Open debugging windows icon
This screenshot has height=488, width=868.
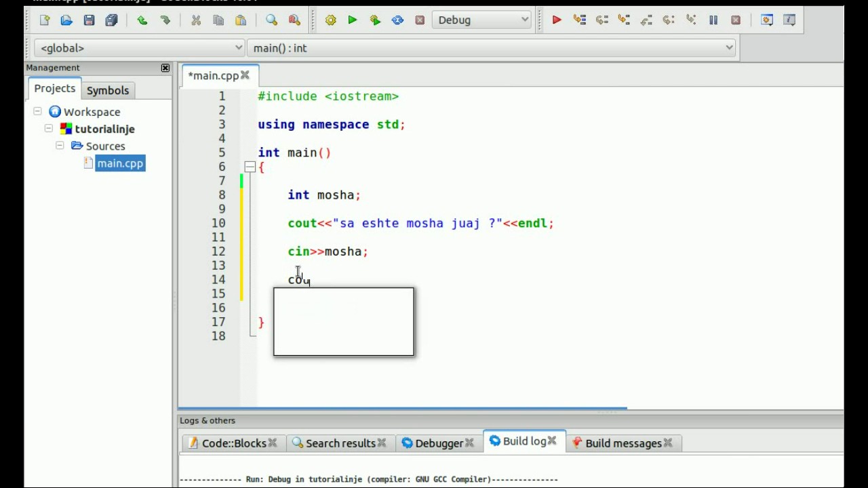[x=767, y=20]
